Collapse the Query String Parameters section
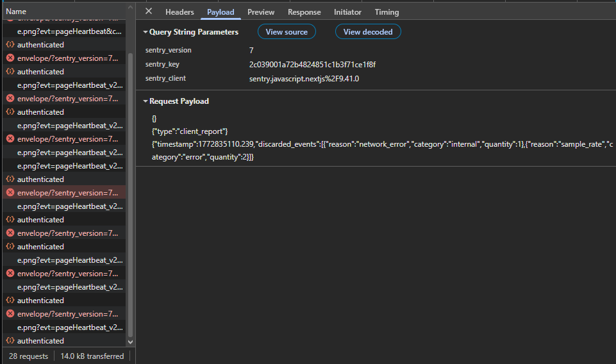This screenshot has width=616, height=364. 146,32
